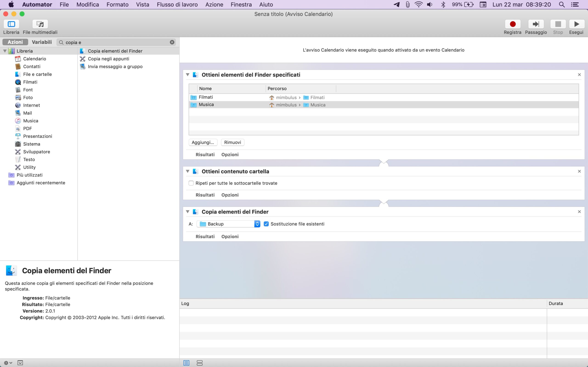Open the Flusso di lavoro menu
588x367 pixels.
pos(177,5)
